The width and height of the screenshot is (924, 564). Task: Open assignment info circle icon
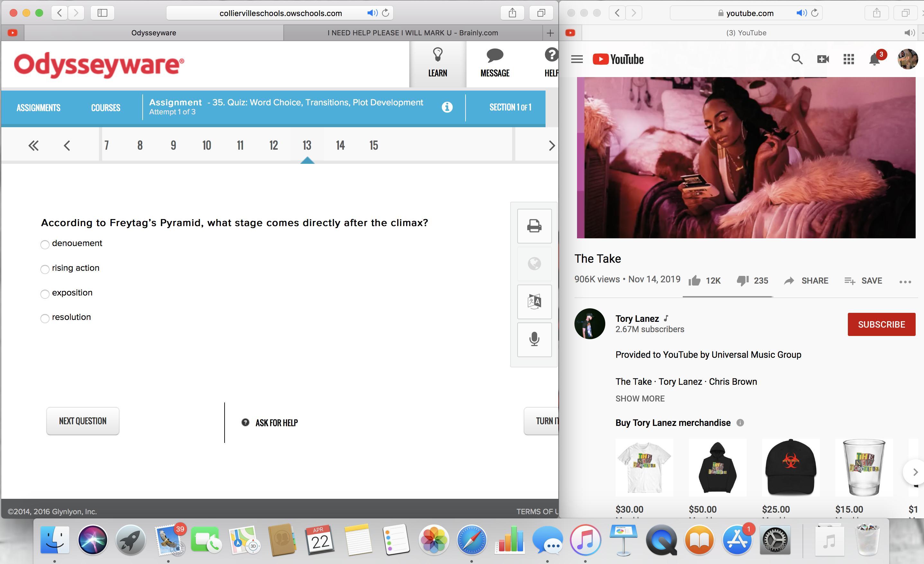(x=447, y=107)
